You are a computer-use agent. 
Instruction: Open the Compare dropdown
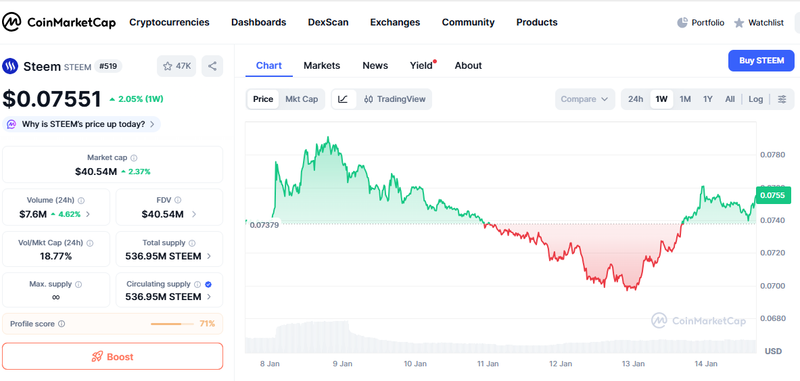[585, 99]
